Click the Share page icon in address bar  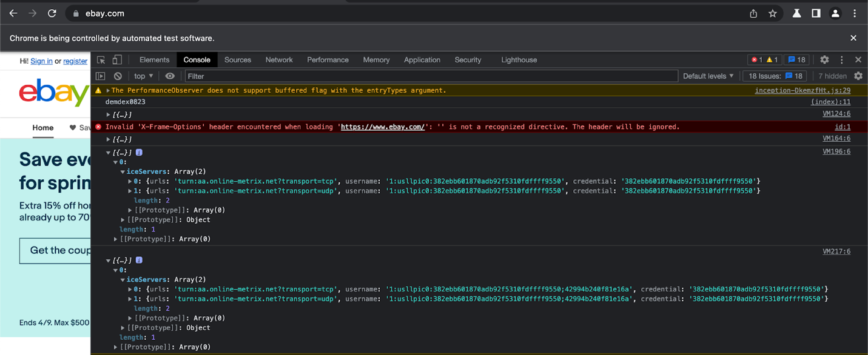(x=753, y=13)
